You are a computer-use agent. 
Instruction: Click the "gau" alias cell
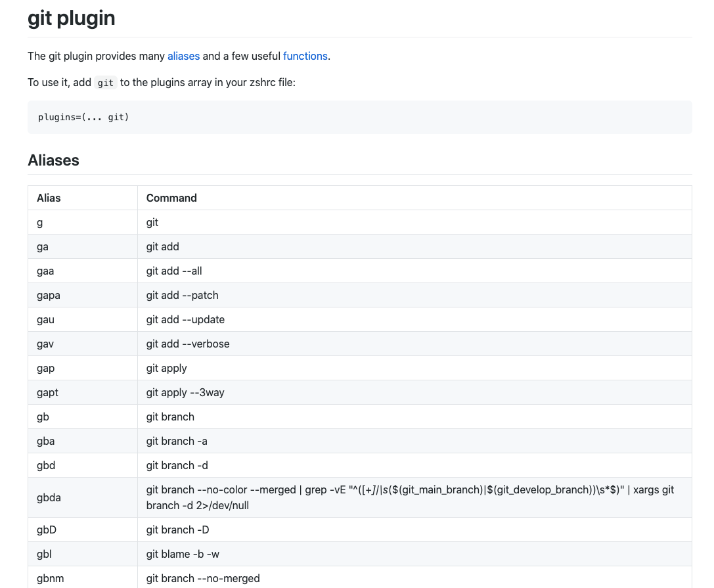click(46, 319)
